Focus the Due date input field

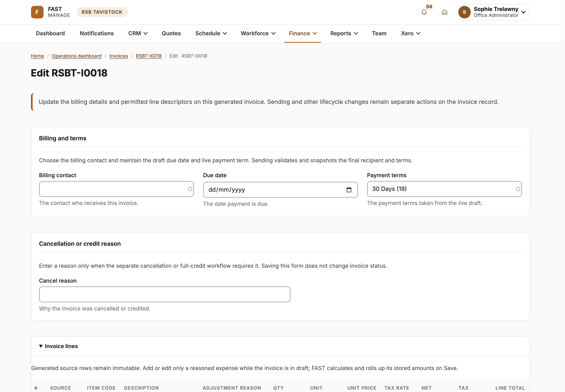pos(280,190)
